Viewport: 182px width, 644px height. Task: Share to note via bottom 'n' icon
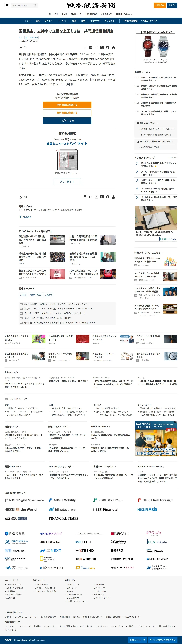[96, 197]
